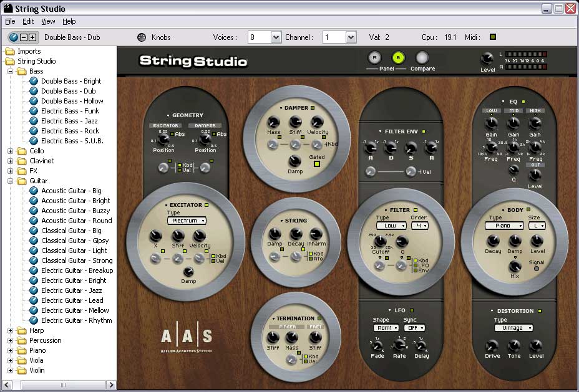Click the Distortion Drive knob
This screenshot has height=392, width=579.
pyautogui.click(x=492, y=346)
